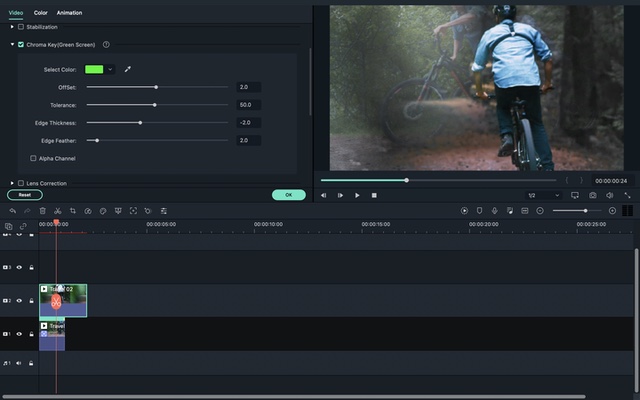Screen dimensions: 640x400
Task: Switch to the Video tab
Action: point(16,13)
